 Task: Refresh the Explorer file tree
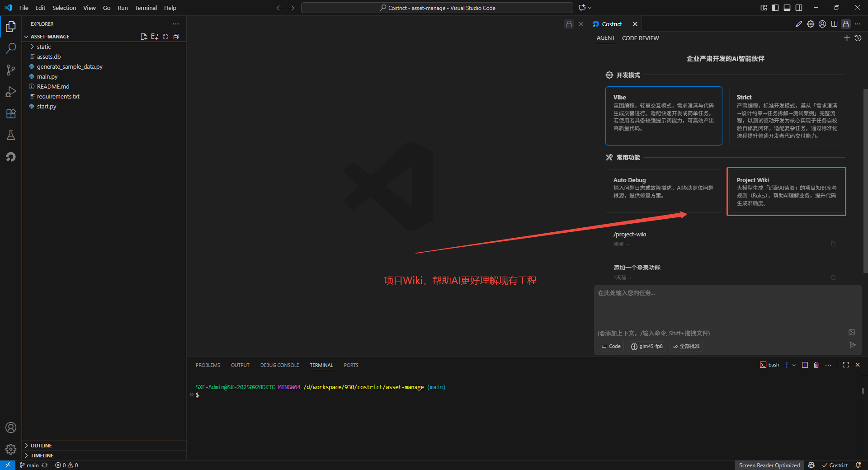point(165,37)
